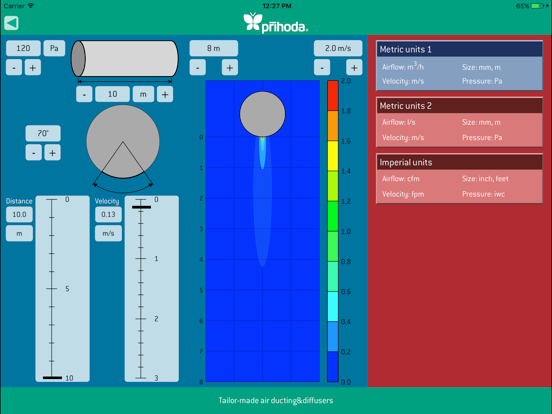Click the gray duct in the airflow chart

pyautogui.click(x=263, y=114)
